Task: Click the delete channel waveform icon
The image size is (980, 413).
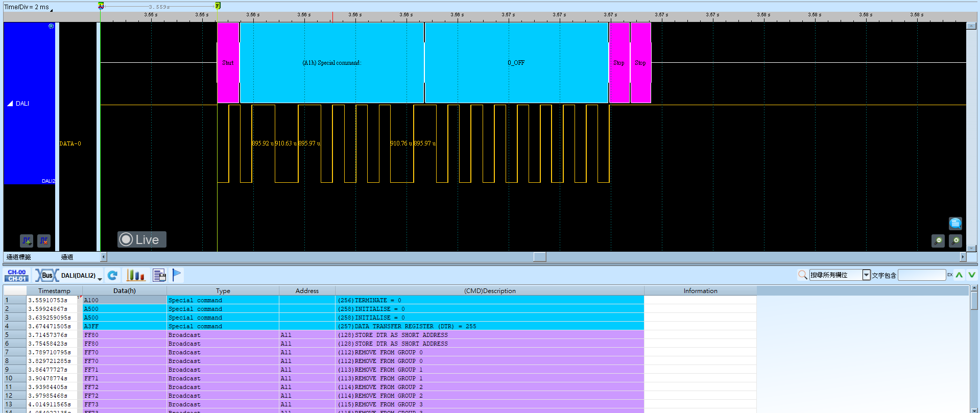Action: click(44, 240)
